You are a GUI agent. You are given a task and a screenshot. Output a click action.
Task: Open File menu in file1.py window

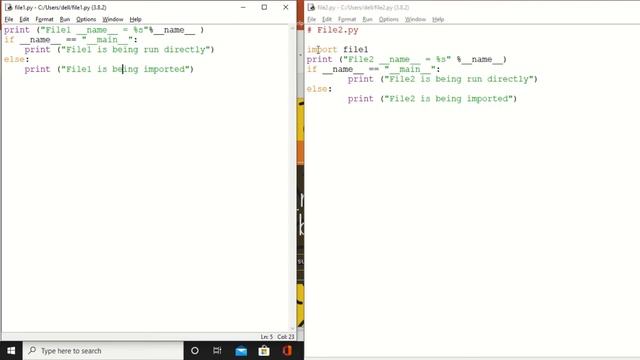[9, 19]
